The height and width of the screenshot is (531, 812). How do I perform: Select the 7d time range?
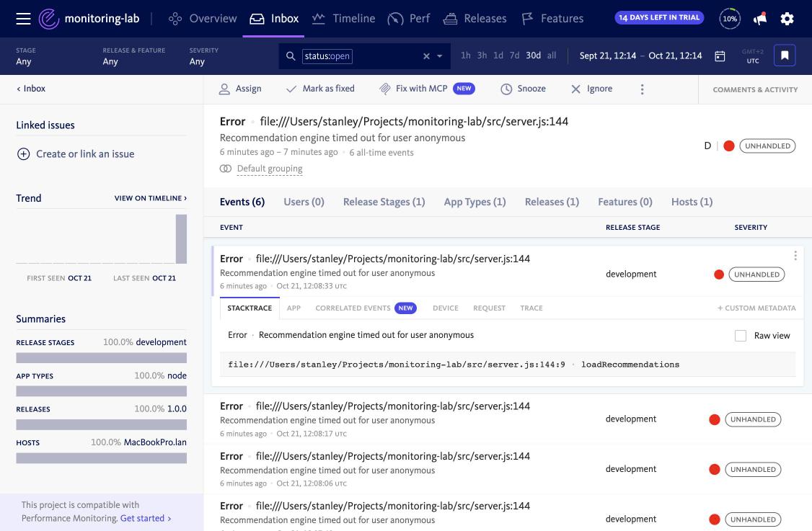click(514, 55)
